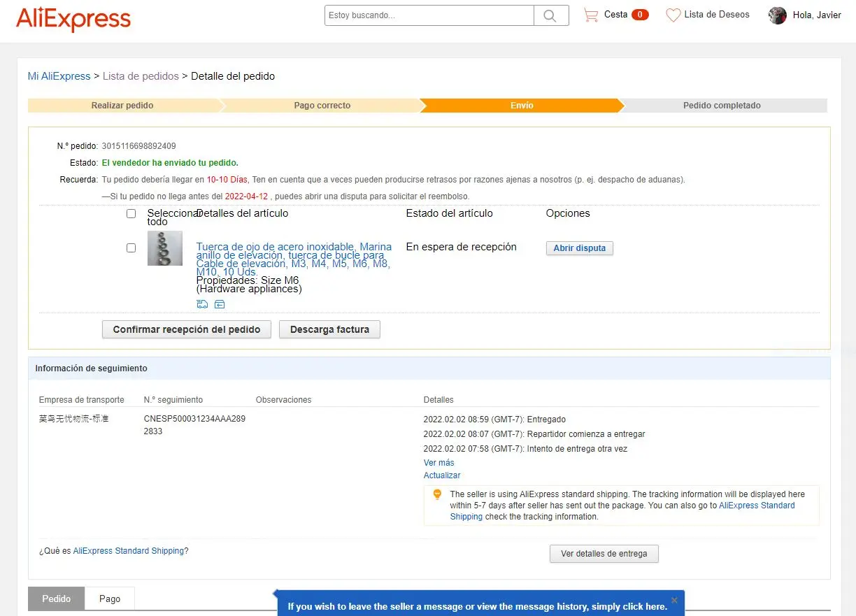
Task: Click the 'Pago correcto' progress step
Action: [x=322, y=106]
